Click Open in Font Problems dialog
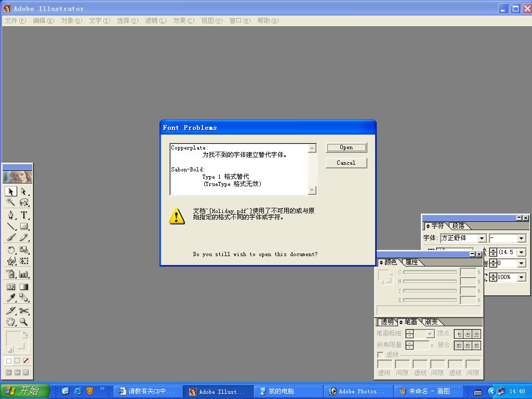The image size is (532, 399). click(346, 148)
